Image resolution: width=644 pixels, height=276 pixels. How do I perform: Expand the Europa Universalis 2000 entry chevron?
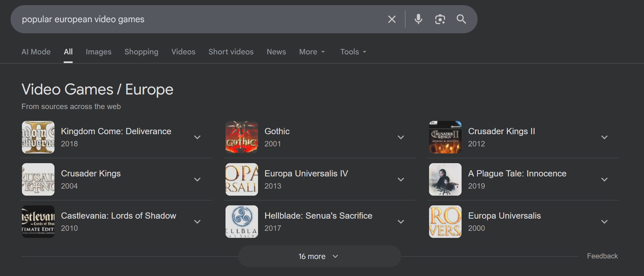(x=604, y=222)
